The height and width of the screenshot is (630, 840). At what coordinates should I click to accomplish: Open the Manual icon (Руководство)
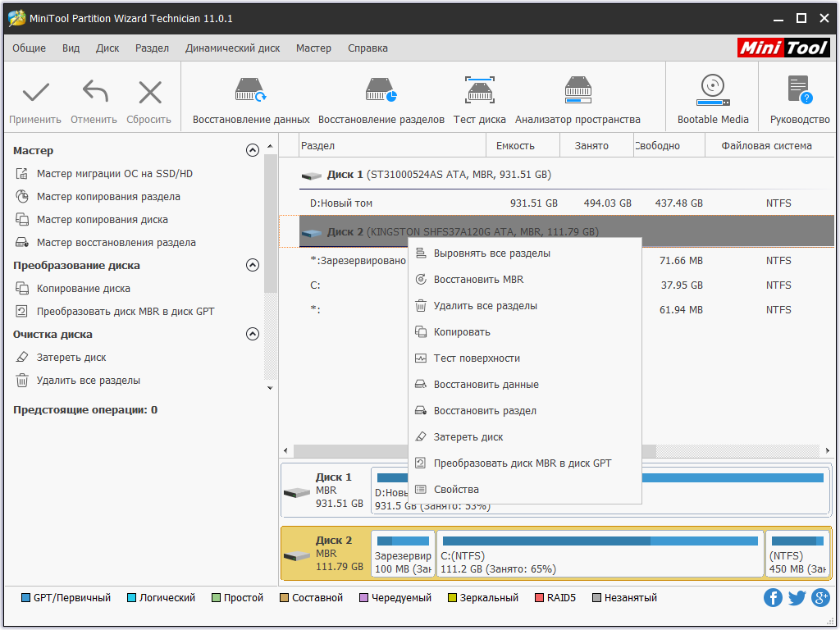coord(800,89)
